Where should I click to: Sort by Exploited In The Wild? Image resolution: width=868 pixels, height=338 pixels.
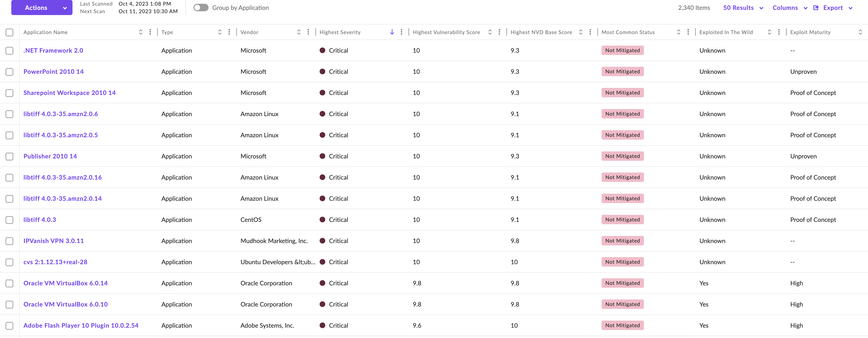[x=769, y=32]
